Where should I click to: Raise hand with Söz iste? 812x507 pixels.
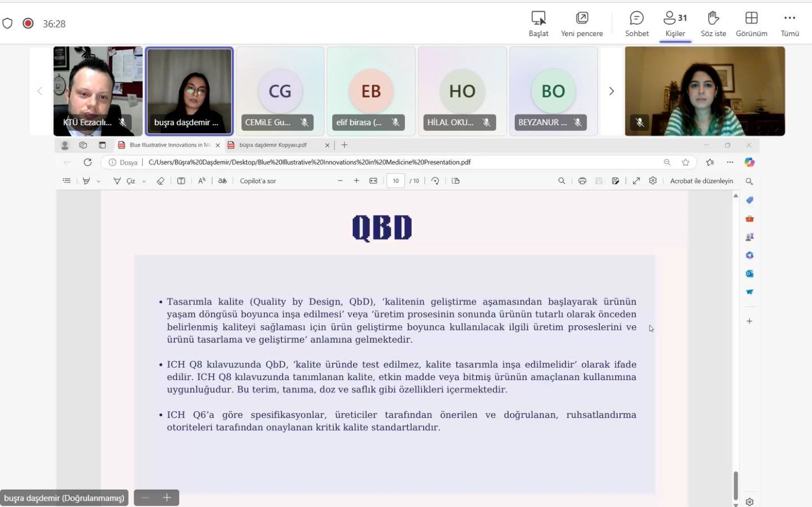[713, 24]
